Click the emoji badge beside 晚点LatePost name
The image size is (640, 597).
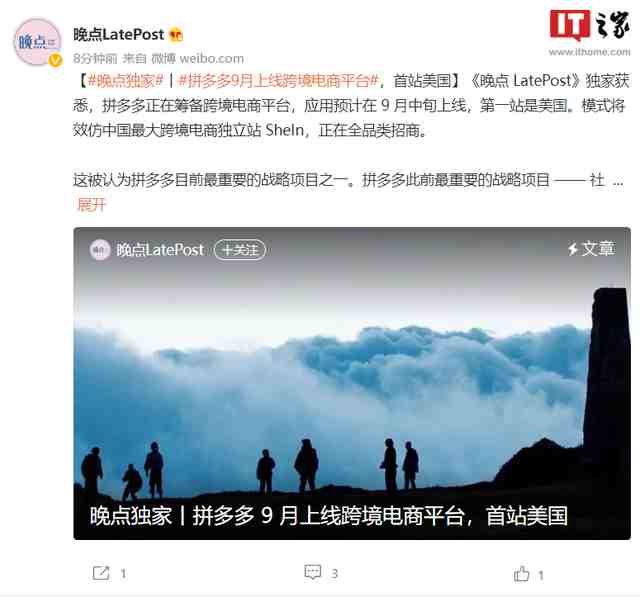coord(176,35)
